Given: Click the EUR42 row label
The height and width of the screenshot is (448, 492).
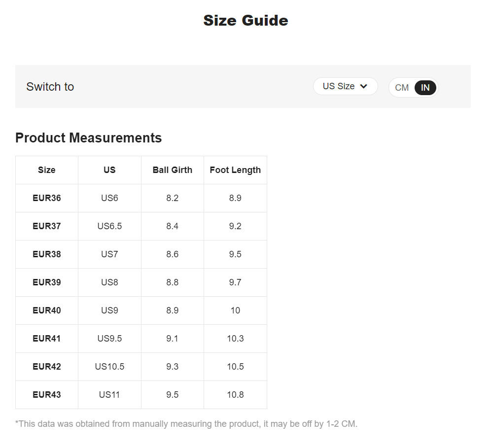Looking at the screenshot, I should pos(47,367).
